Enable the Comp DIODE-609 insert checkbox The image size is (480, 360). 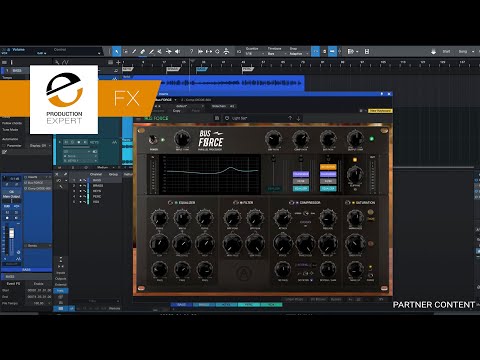click(x=26, y=189)
